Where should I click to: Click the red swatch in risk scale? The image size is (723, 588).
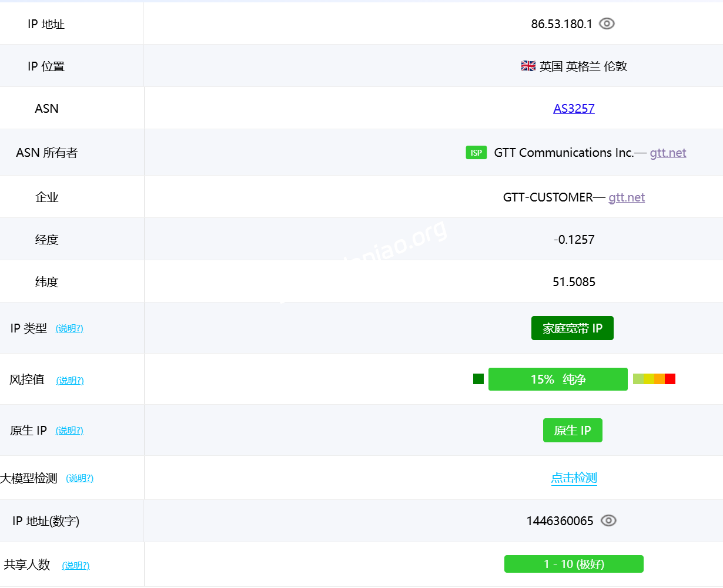pos(670,379)
